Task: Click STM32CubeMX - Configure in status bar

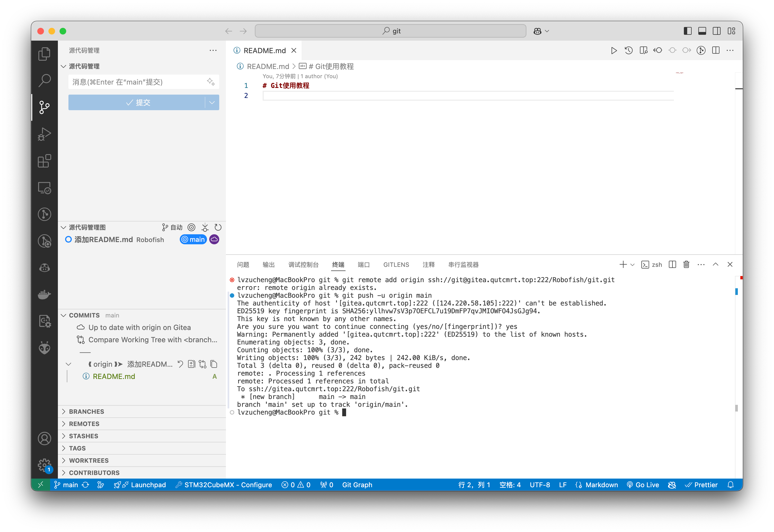Action: coord(224,485)
